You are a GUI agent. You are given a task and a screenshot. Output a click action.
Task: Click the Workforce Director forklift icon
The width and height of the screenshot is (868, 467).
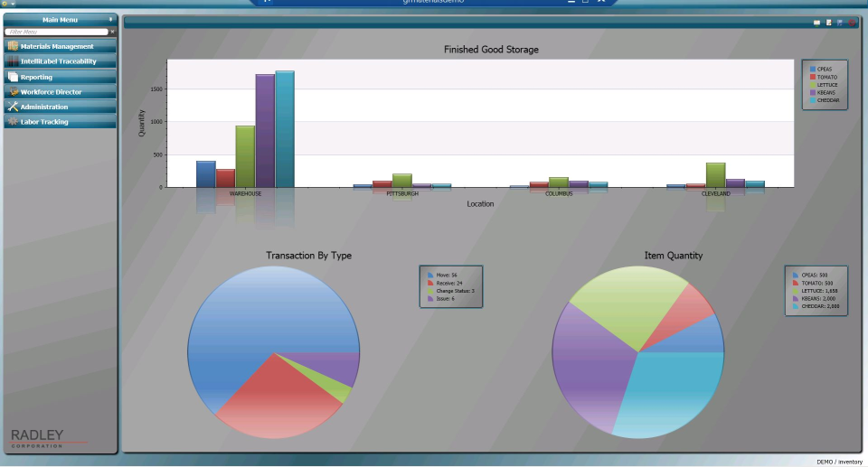(x=13, y=92)
